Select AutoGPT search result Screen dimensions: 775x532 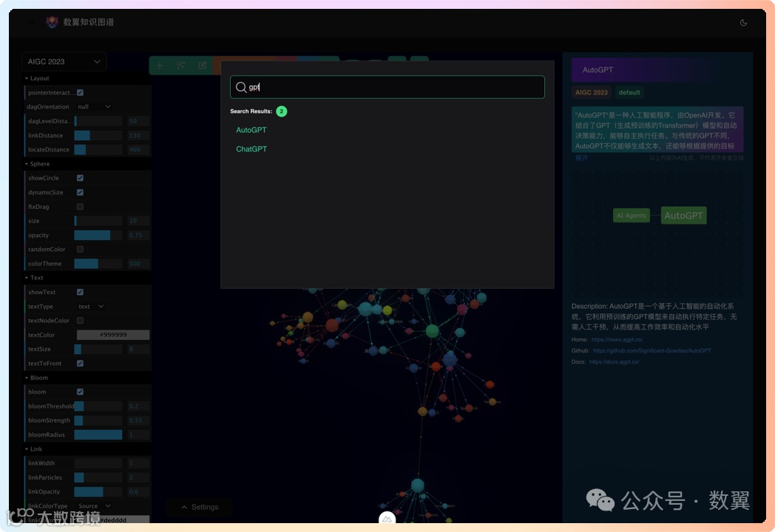251,130
